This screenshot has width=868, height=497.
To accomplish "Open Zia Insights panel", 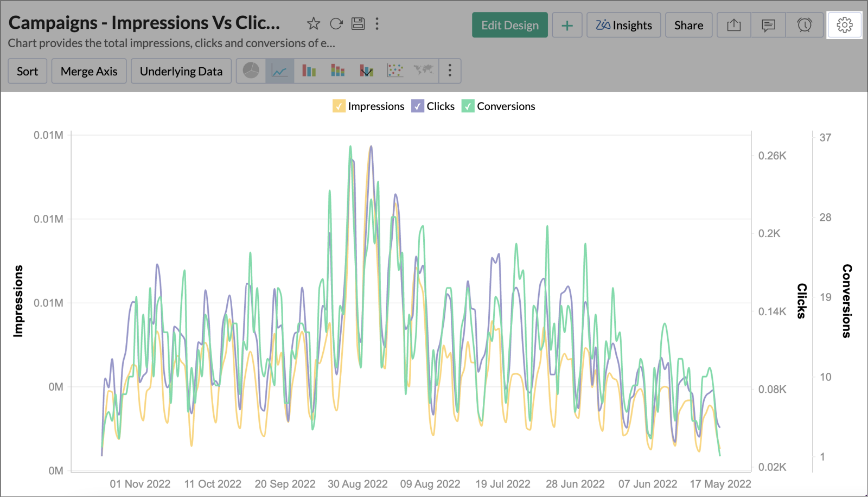I will click(x=624, y=26).
